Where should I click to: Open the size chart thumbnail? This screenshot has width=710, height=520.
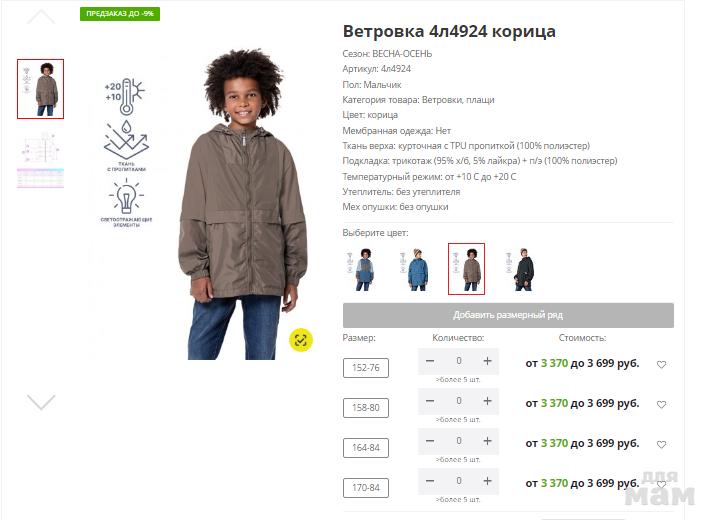point(40,160)
